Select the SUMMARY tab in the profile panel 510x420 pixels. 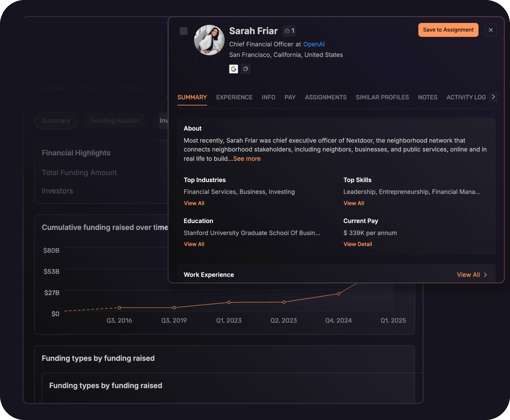[x=192, y=97]
